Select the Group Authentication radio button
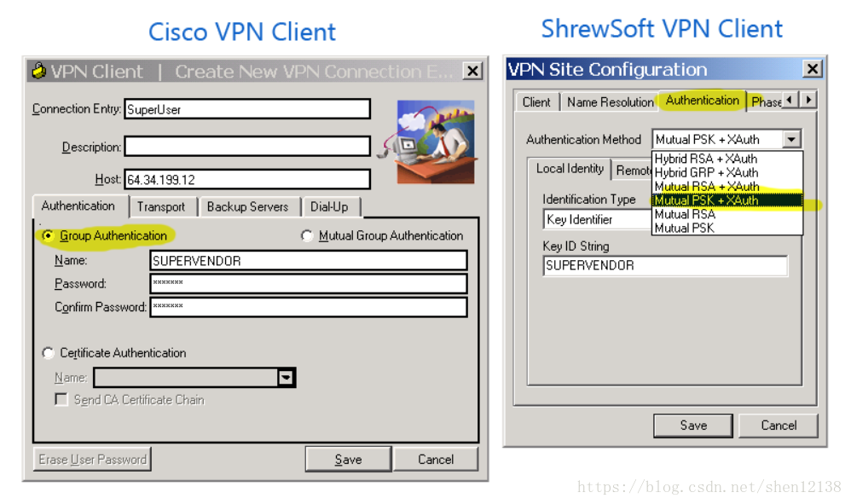This screenshot has width=851, height=504. [x=49, y=235]
